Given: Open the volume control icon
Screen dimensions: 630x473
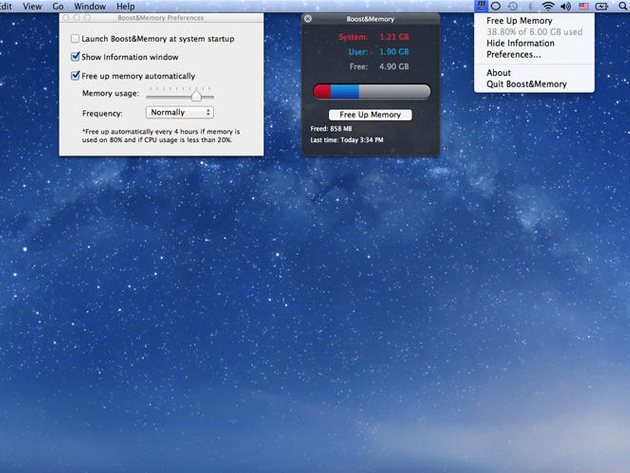Looking at the screenshot, I should point(566,6).
